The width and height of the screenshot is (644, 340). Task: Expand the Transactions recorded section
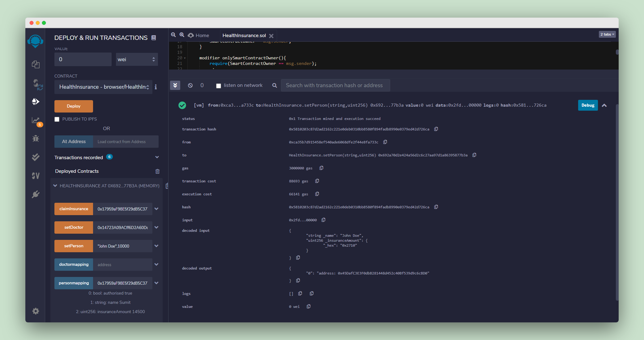pos(157,157)
